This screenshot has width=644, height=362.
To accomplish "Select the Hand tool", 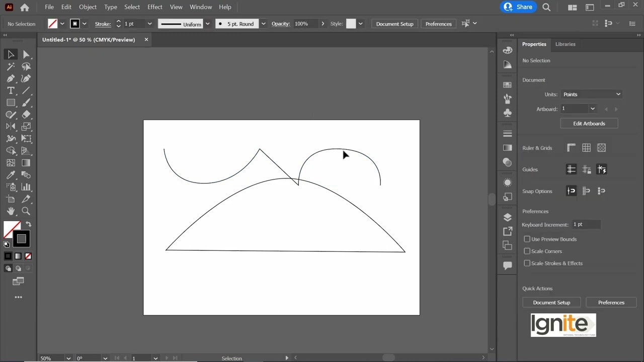I will (11, 211).
